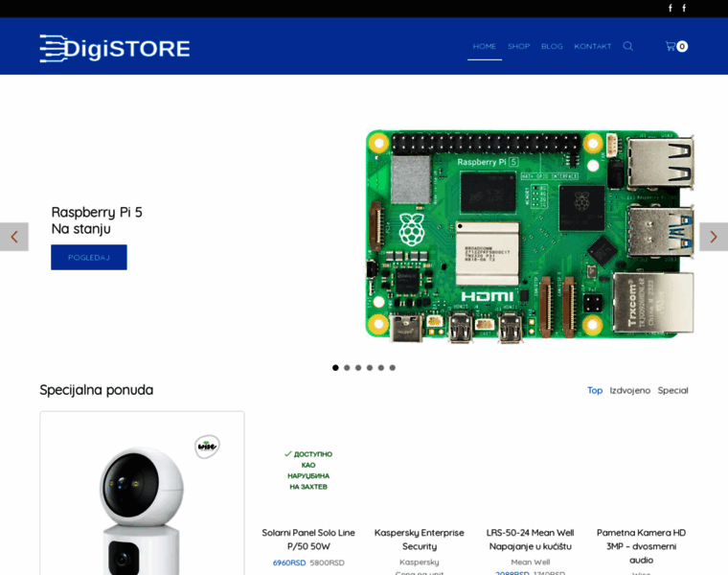Click the 'Raspberry Pi 5 Na stanju' slide title
Image resolution: width=728 pixels, height=575 pixels.
[x=97, y=220]
